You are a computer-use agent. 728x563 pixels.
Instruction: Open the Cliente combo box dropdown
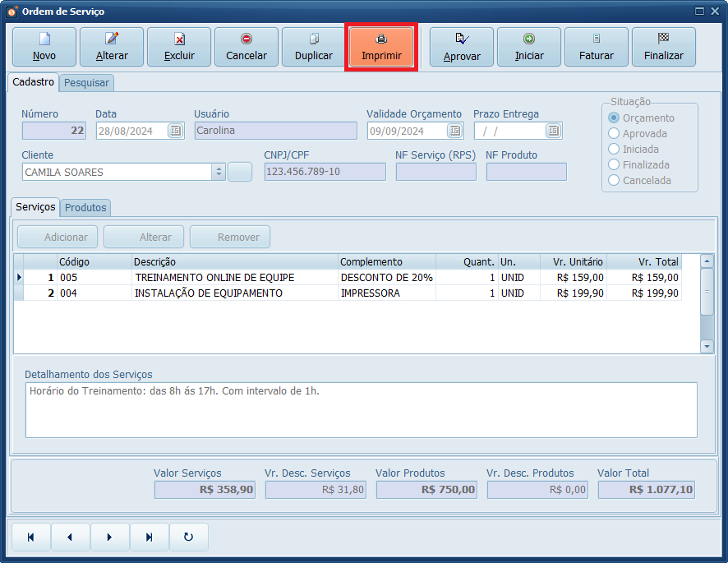pyautogui.click(x=219, y=172)
